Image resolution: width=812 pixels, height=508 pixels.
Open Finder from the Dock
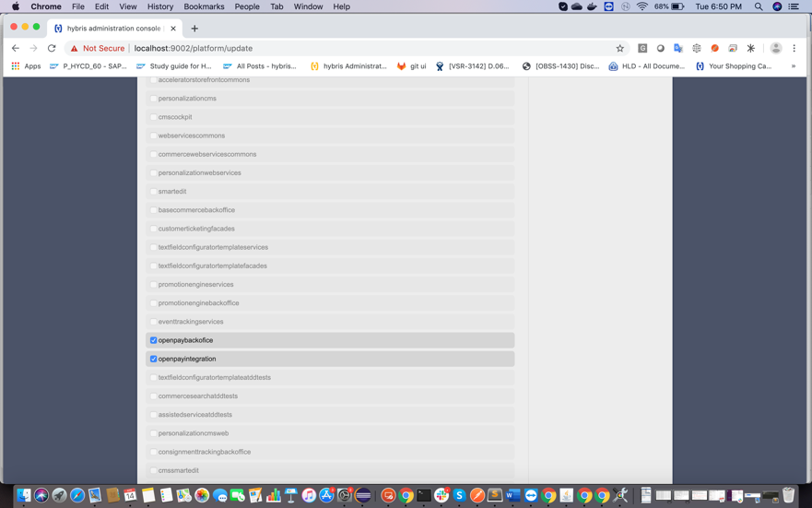click(24, 496)
